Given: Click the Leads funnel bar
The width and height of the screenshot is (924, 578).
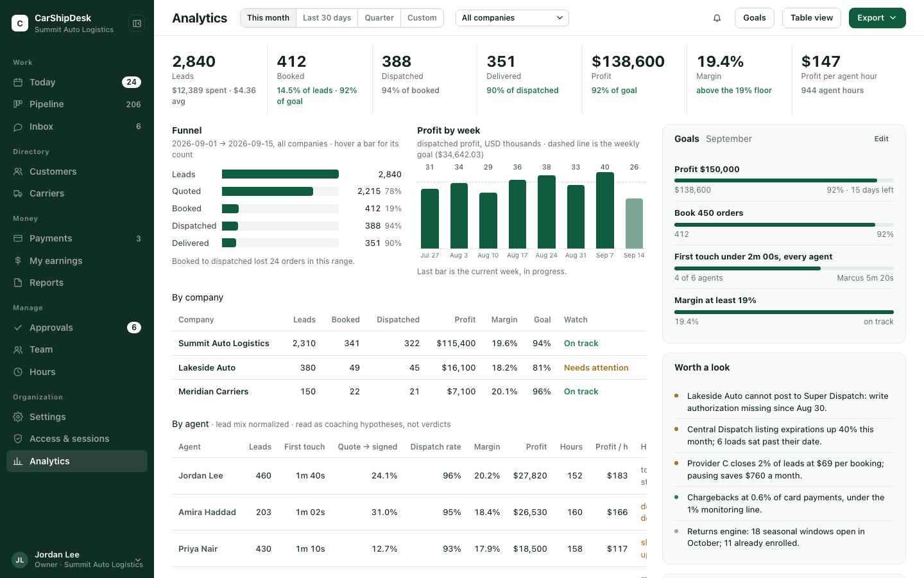Looking at the screenshot, I should (280, 174).
